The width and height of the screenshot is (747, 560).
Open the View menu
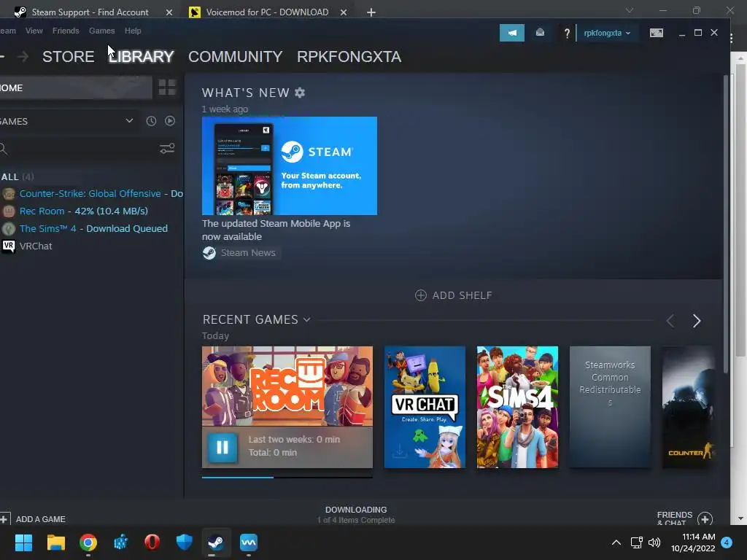click(34, 31)
